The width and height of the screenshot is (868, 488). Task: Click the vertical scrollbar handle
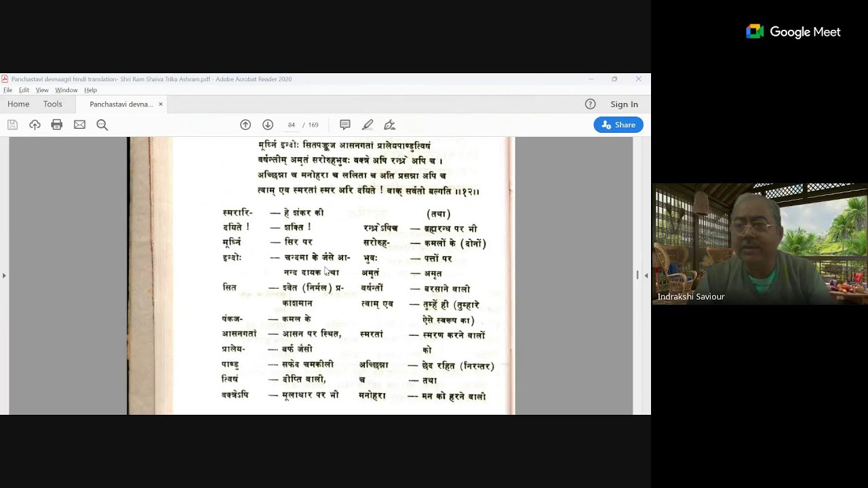(637, 274)
